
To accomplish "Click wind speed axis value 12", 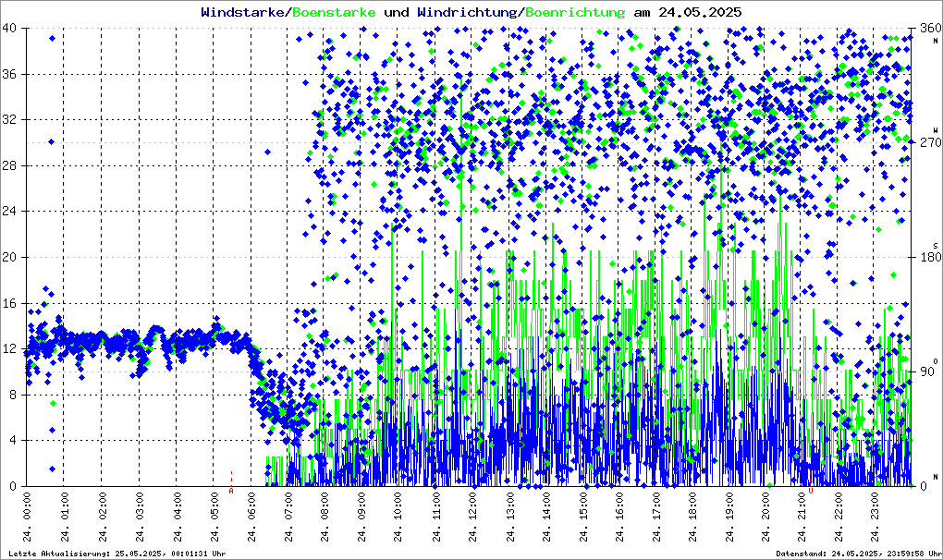I will 9,348.
